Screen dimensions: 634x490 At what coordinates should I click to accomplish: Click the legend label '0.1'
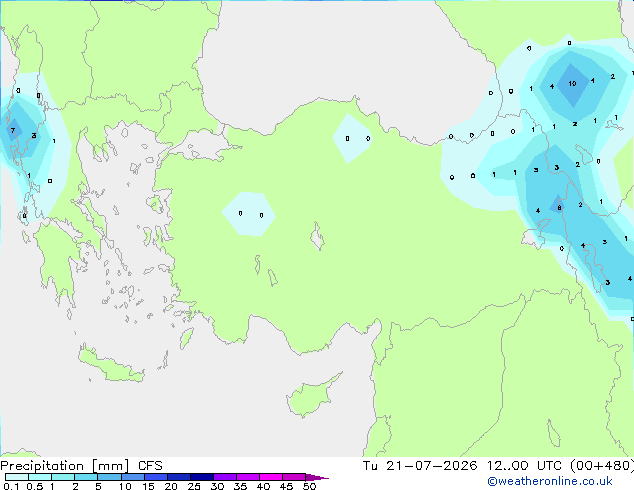(x=11, y=486)
